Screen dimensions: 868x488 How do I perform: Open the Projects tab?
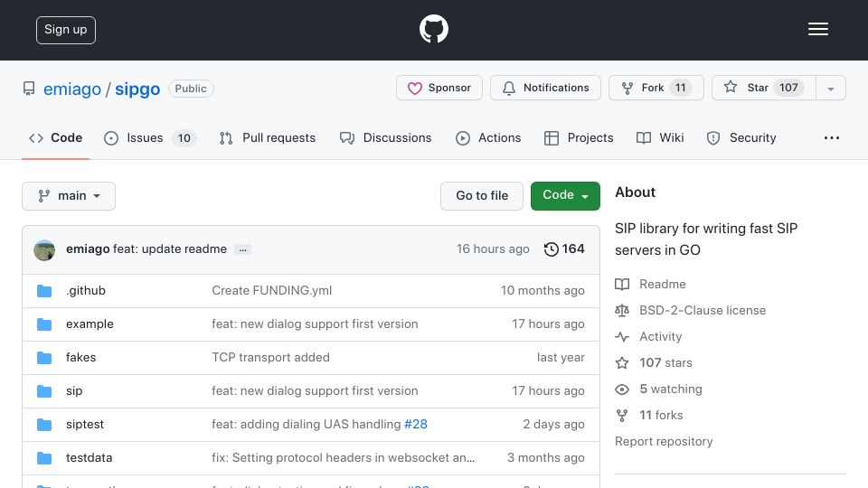pyautogui.click(x=579, y=137)
